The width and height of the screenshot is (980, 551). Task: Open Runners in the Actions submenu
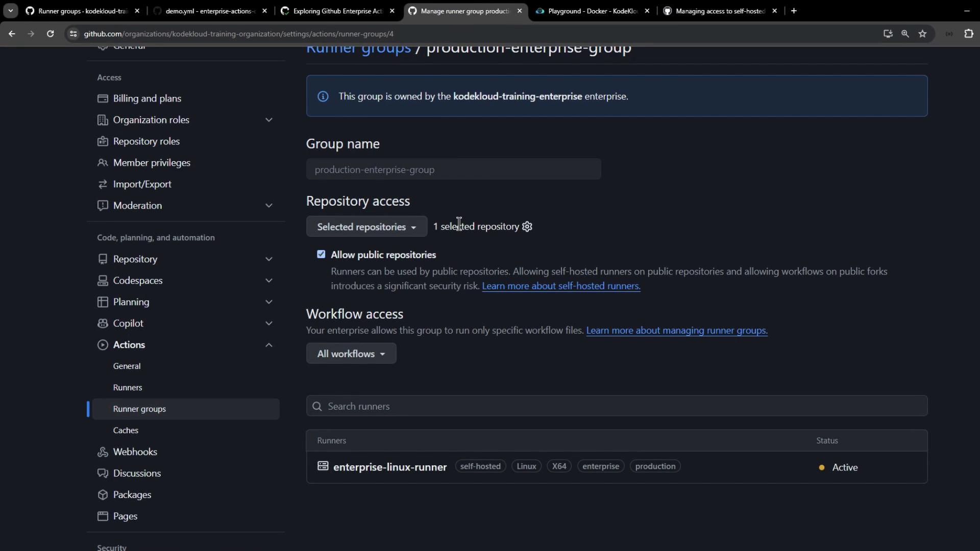click(x=128, y=388)
